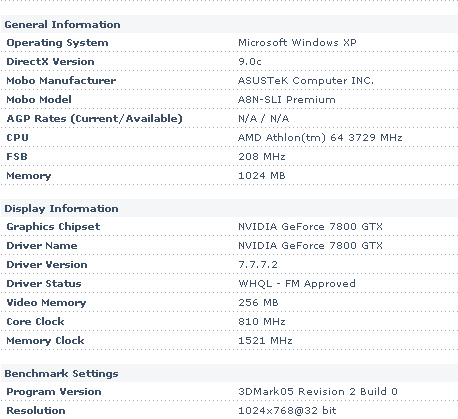The width and height of the screenshot is (458, 419).
Task: Click the 1024 MB memory value
Action: pyautogui.click(x=262, y=176)
